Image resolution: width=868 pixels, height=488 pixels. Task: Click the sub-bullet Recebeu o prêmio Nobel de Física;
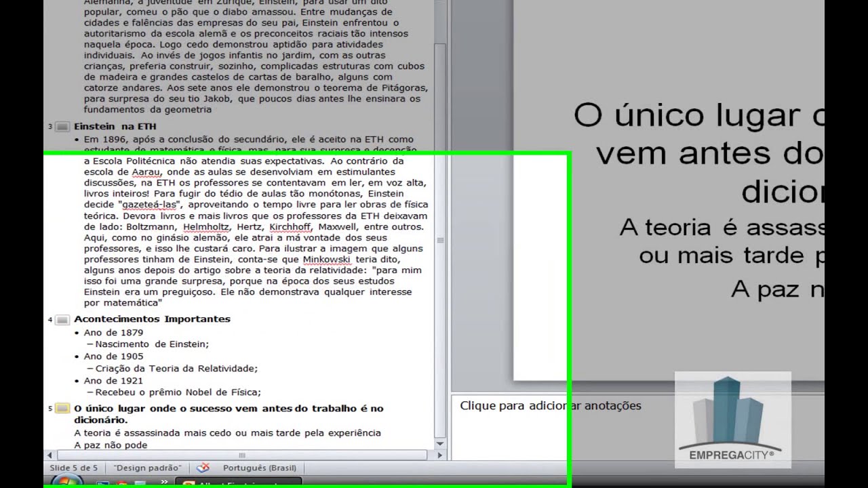pyautogui.click(x=178, y=392)
